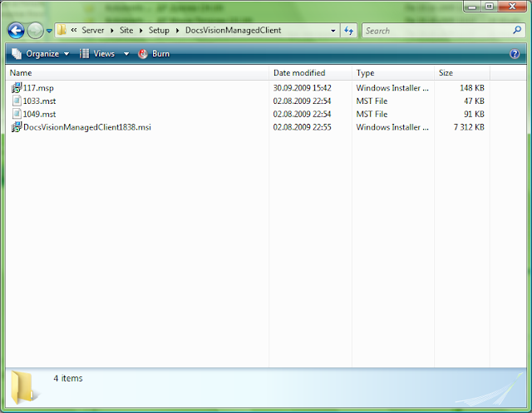Click MST File type of 1033.mst
This screenshot has height=413, width=532.
(x=372, y=101)
